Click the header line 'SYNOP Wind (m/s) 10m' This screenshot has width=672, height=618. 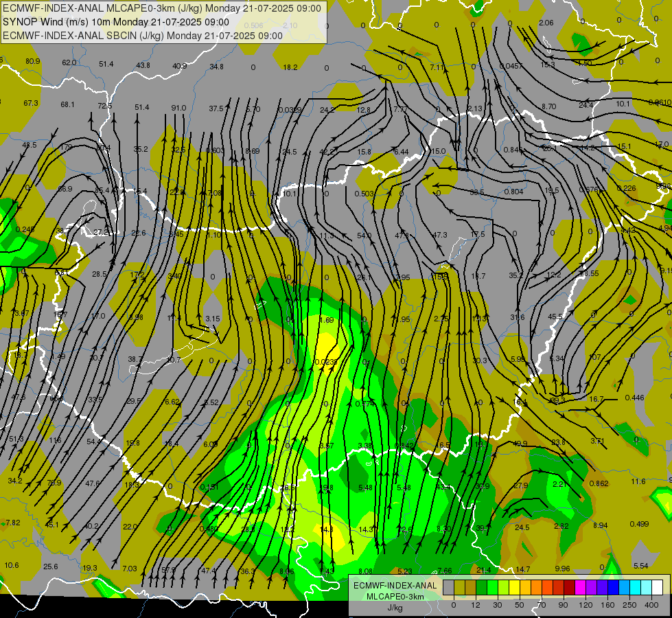[57, 22]
